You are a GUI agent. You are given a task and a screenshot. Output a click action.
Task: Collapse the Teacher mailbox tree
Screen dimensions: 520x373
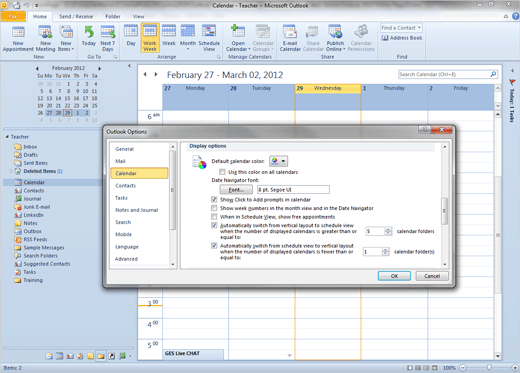pyautogui.click(x=7, y=137)
